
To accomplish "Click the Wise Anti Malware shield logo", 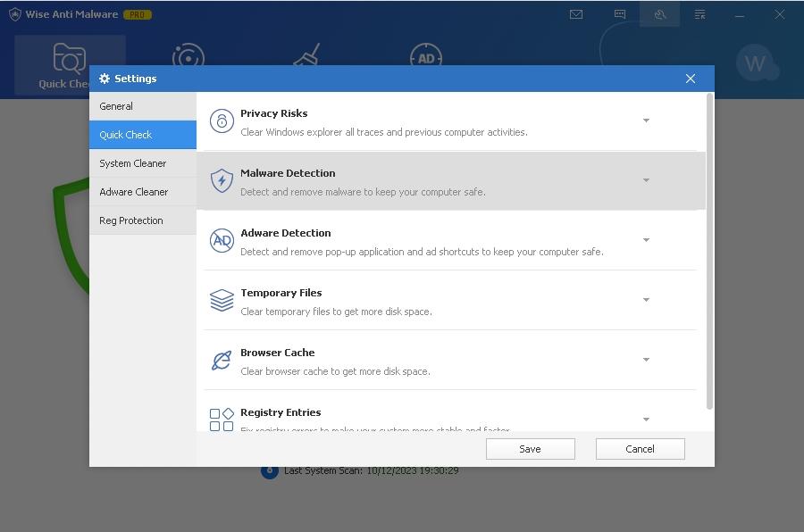I will pos(15,14).
